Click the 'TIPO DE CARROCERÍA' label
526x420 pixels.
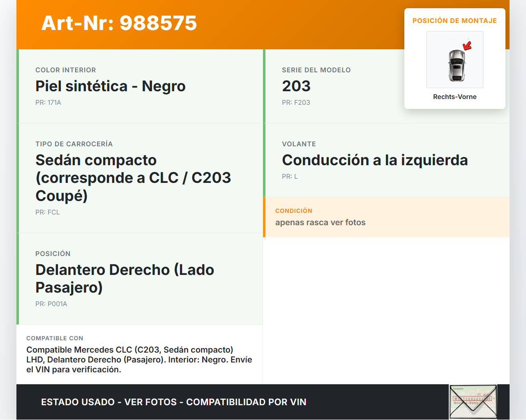pyautogui.click(x=74, y=144)
